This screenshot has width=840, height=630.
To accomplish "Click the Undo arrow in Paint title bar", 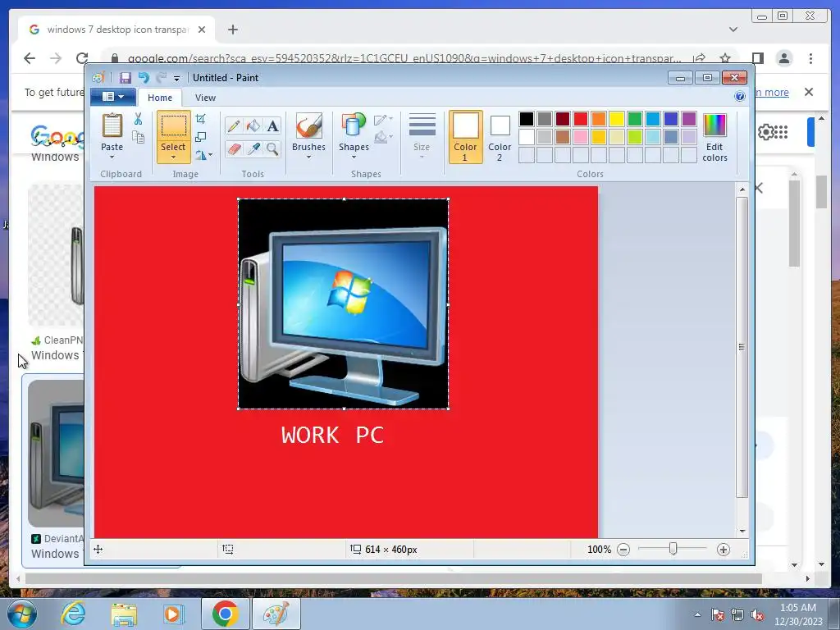I will tap(144, 78).
